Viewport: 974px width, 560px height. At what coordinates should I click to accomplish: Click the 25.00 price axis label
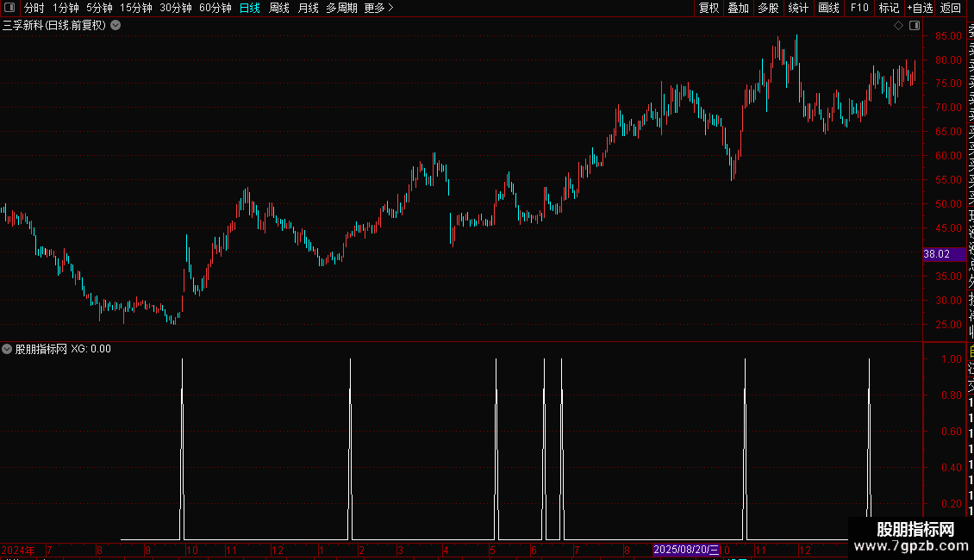pyautogui.click(x=948, y=325)
